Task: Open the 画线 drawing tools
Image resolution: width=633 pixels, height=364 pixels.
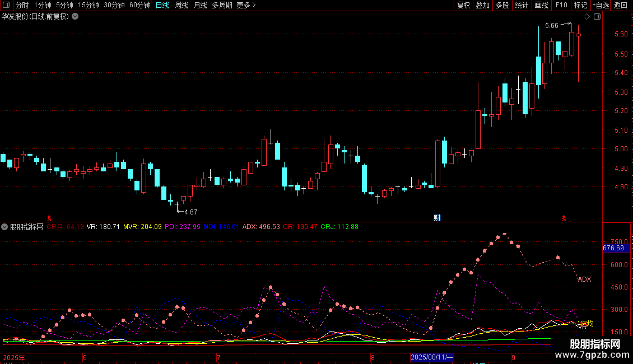Action: click(541, 5)
